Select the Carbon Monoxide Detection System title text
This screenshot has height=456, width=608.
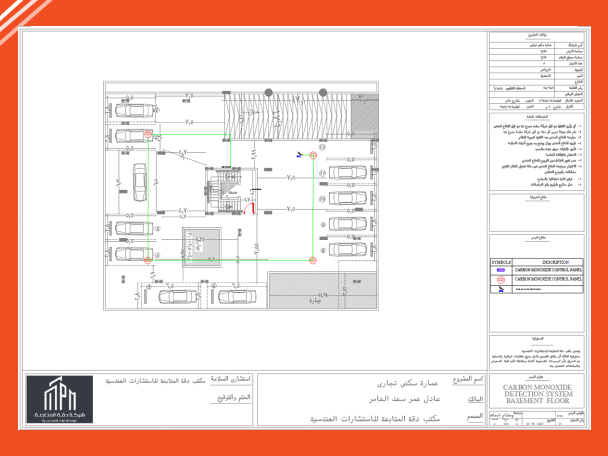[x=539, y=389]
